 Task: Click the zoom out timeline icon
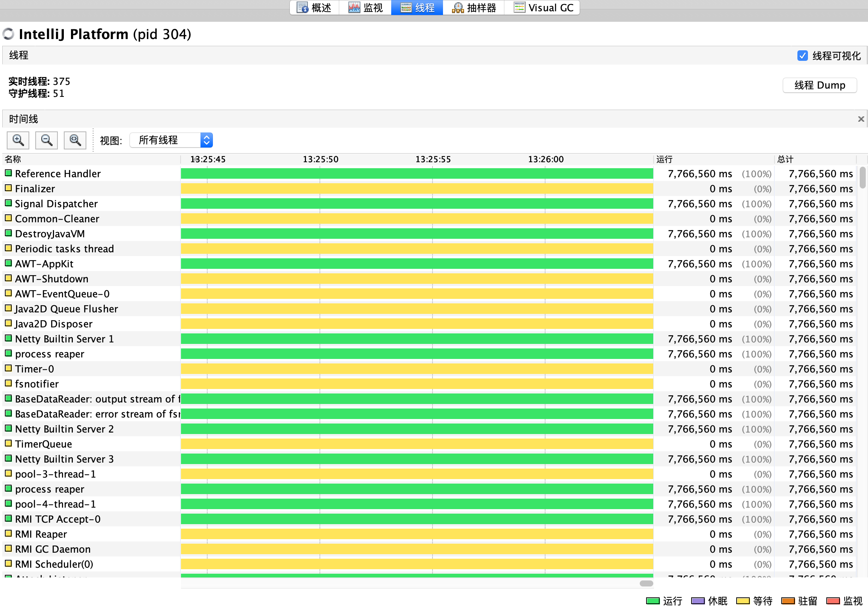click(47, 140)
